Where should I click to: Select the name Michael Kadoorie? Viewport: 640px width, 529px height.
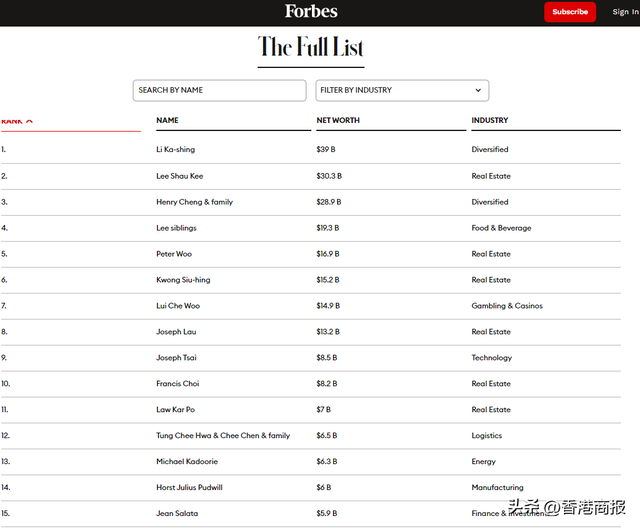pyautogui.click(x=187, y=461)
